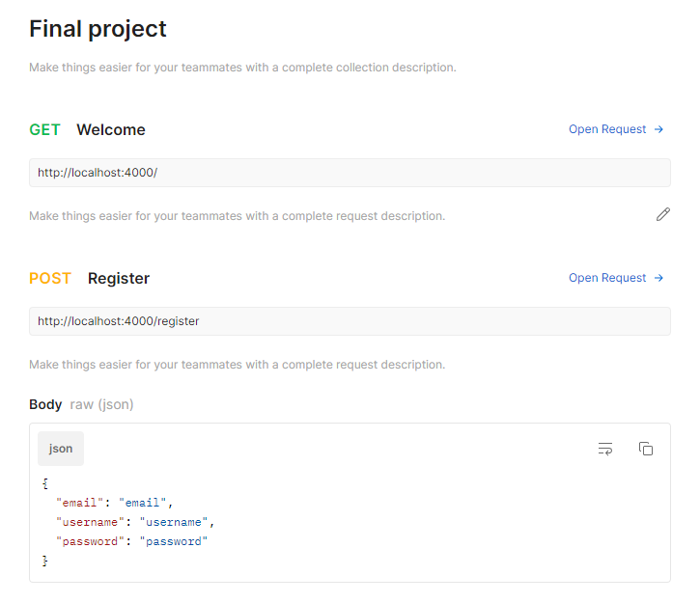700x603 pixels.
Task: Click the pencil edit icon for Welcome description
Action: [662, 215]
